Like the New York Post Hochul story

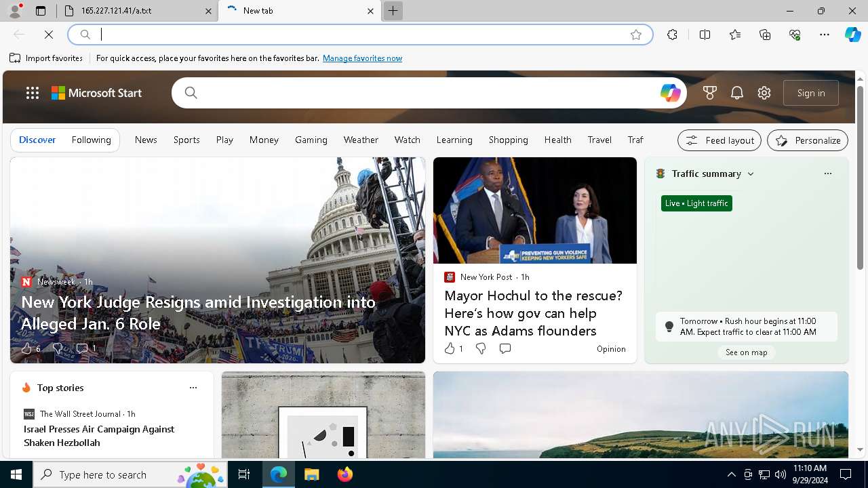[x=450, y=348]
